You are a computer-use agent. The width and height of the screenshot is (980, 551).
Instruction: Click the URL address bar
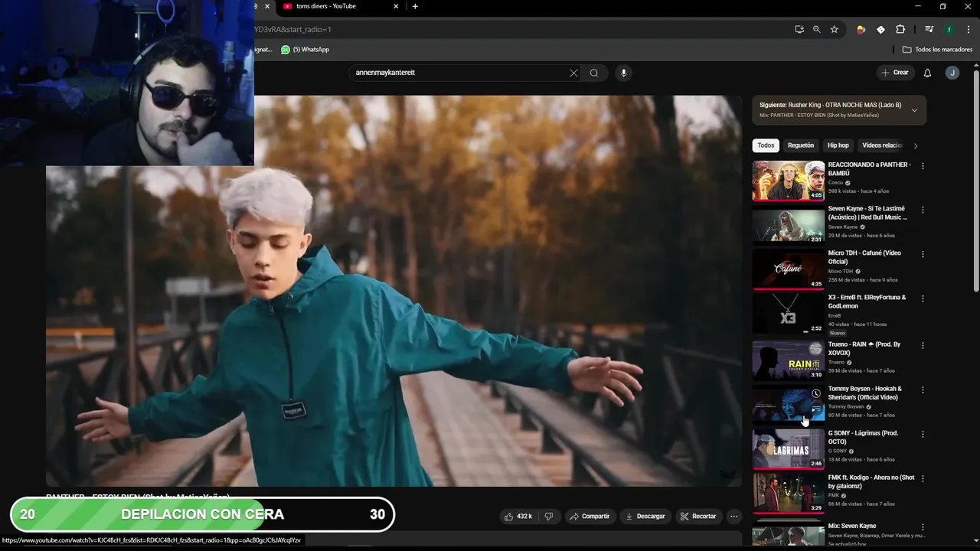521,29
